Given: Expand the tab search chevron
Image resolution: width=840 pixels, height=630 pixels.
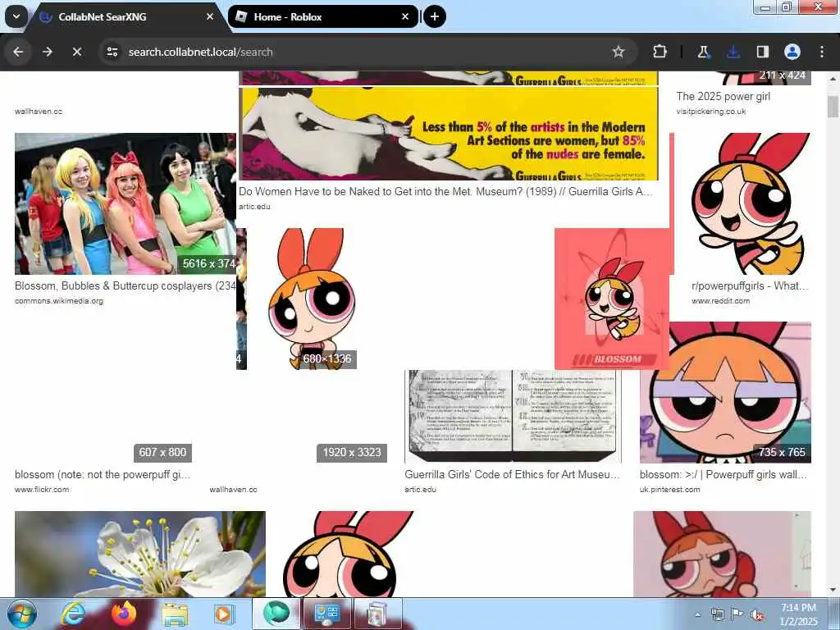Looking at the screenshot, I should click(x=16, y=16).
